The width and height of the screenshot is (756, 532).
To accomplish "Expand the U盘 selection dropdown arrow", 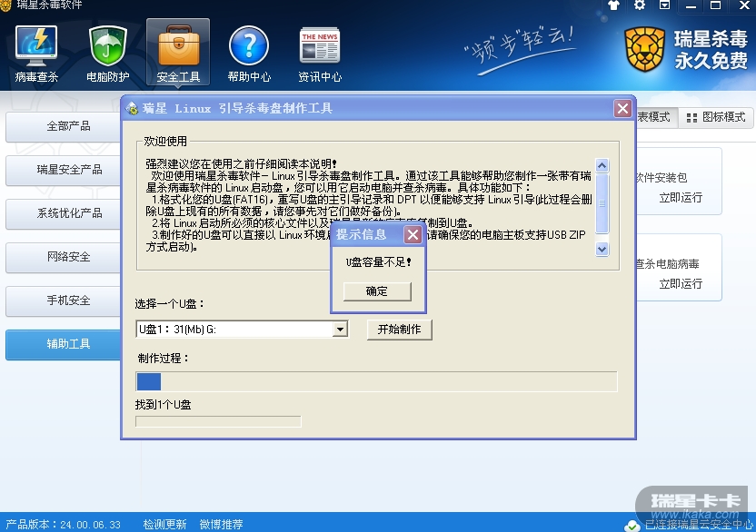I will 340,330.
